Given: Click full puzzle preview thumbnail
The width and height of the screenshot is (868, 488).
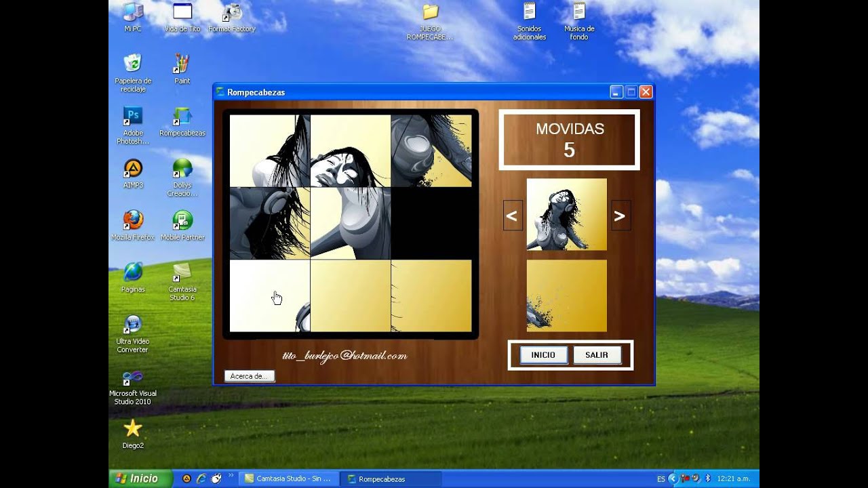Looking at the screenshot, I should pos(567,215).
